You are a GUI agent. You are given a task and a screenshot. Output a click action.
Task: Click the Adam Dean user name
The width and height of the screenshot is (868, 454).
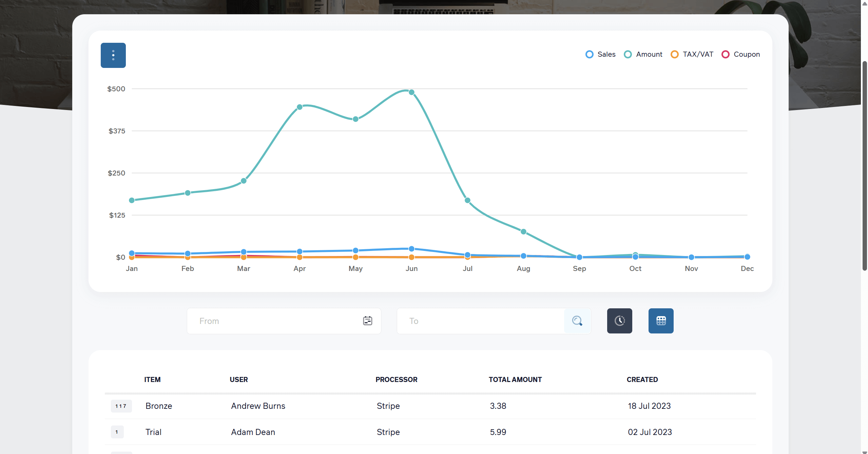253,432
